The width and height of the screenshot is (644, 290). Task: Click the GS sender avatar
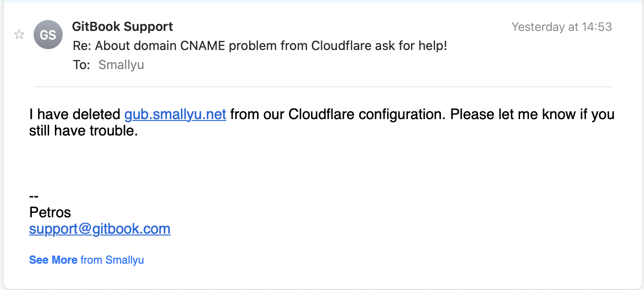pos(48,35)
